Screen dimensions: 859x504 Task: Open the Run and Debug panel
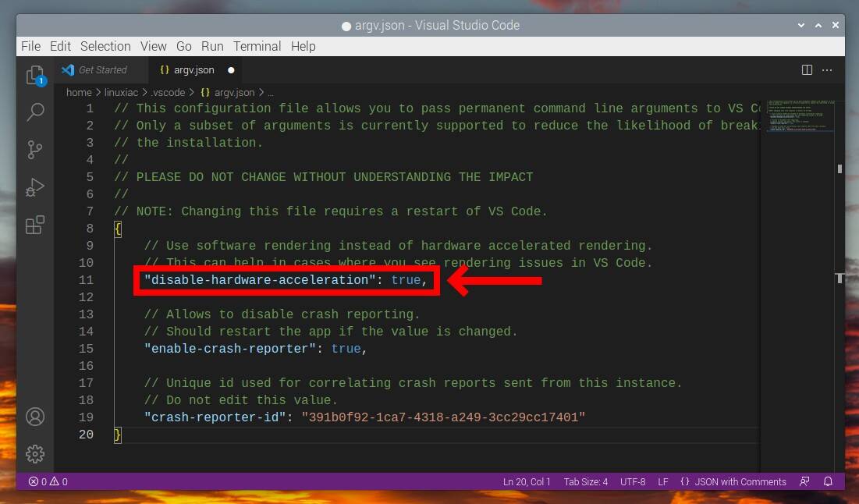tap(34, 186)
